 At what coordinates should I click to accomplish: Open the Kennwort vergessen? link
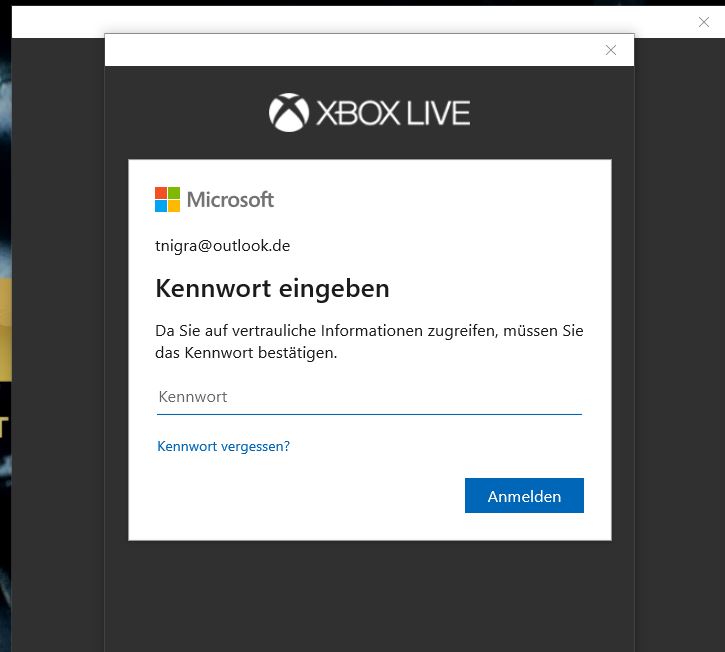223,446
